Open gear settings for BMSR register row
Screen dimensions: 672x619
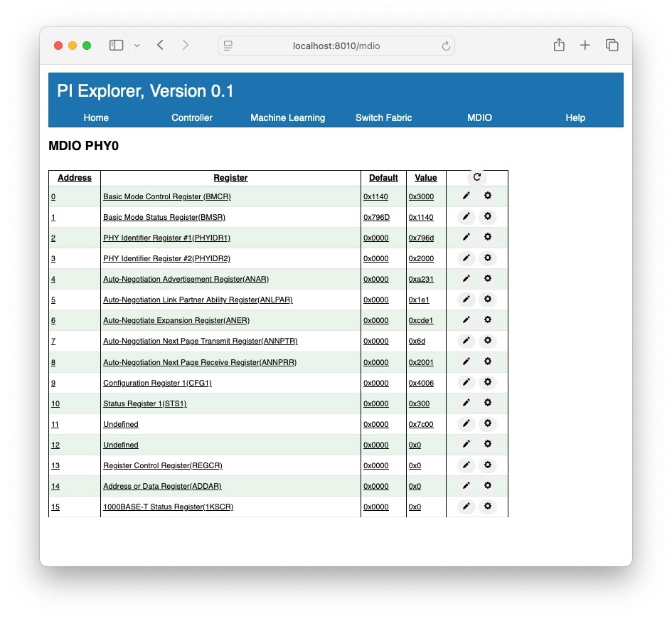[x=487, y=216]
